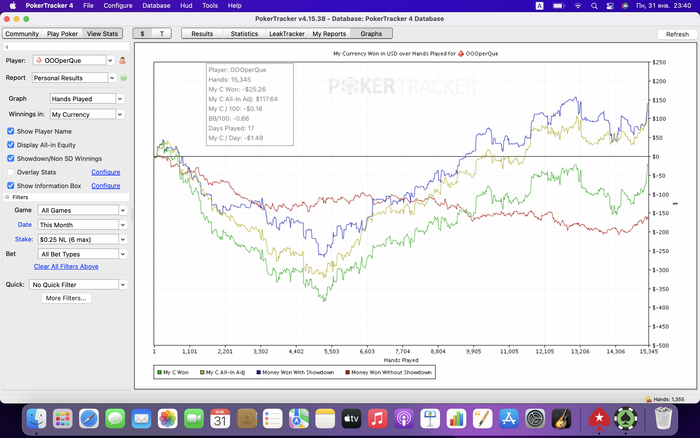Image resolution: width=700 pixels, height=438 pixels.
Task: Open Trash in the dock
Action: coord(663,418)
